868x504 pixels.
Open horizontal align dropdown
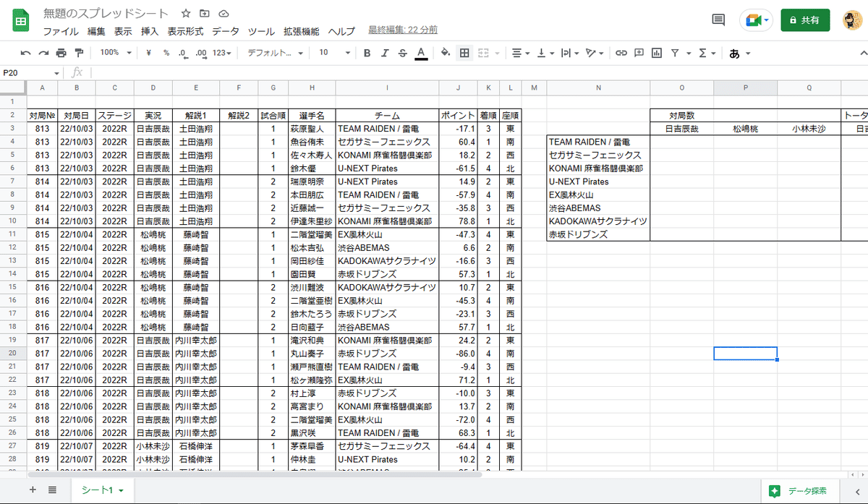520,53
